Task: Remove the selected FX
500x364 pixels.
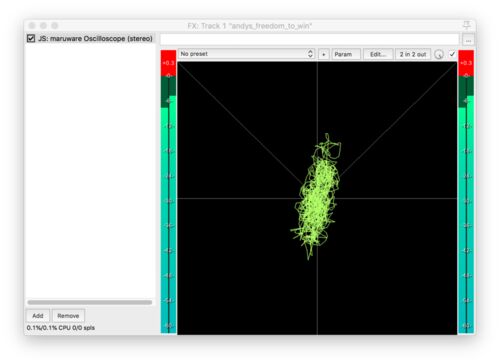Action: [68, 316]
